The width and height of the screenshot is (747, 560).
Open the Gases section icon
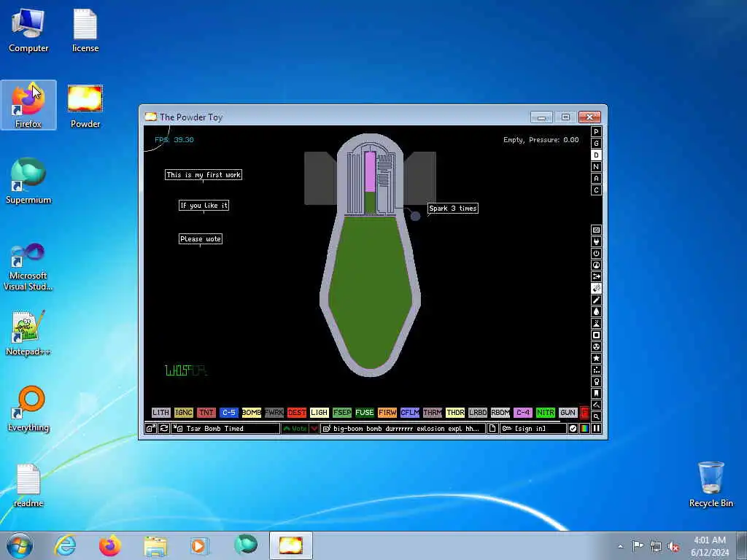tap(596, 300)
